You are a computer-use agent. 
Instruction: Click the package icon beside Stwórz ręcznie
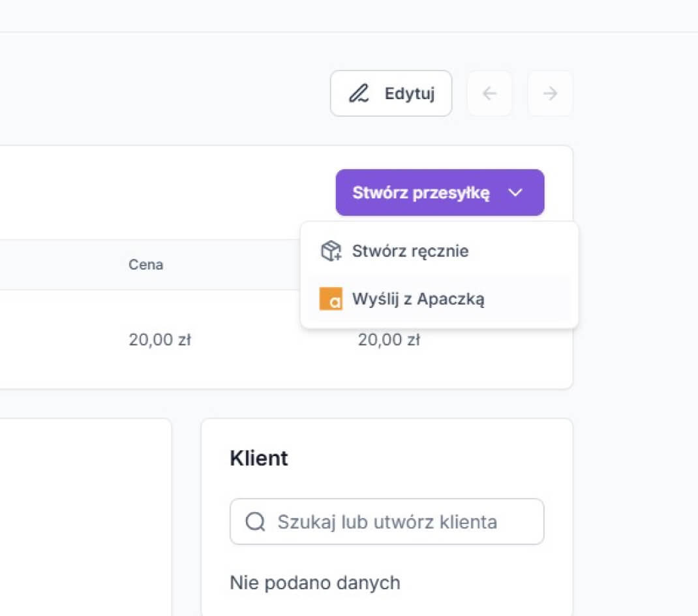click(x=331, y=251)
